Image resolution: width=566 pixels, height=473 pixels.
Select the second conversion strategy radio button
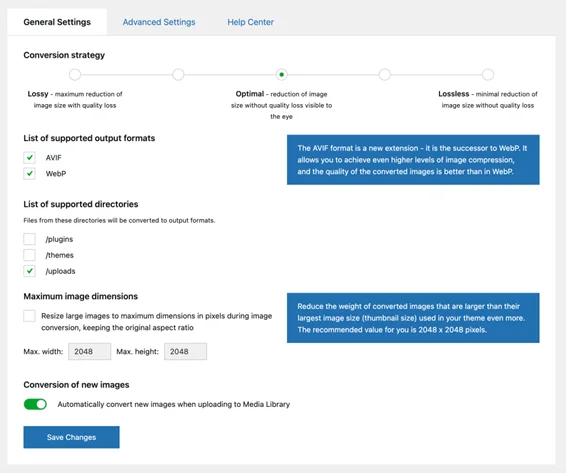[x=178, y=75]
